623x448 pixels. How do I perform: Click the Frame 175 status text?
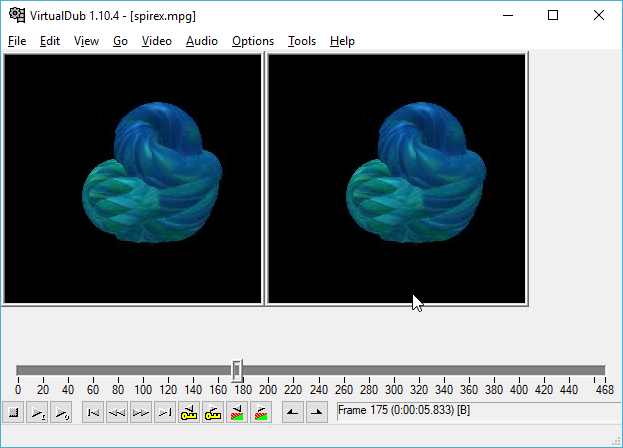click(404, 410)
